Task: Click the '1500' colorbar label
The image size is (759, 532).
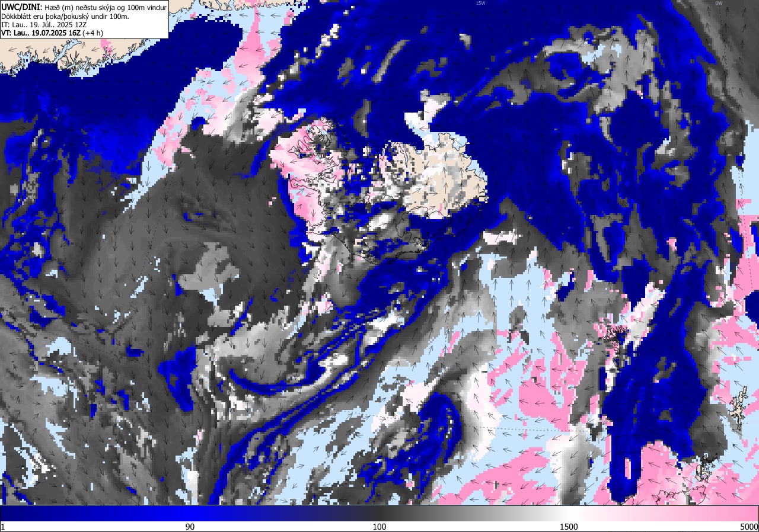Action: pos(568,527)
